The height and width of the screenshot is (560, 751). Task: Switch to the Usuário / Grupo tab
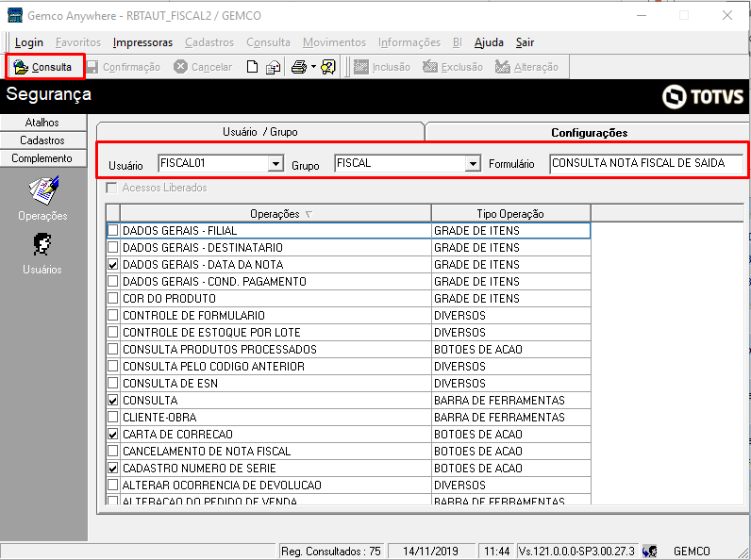click(260, 132)
